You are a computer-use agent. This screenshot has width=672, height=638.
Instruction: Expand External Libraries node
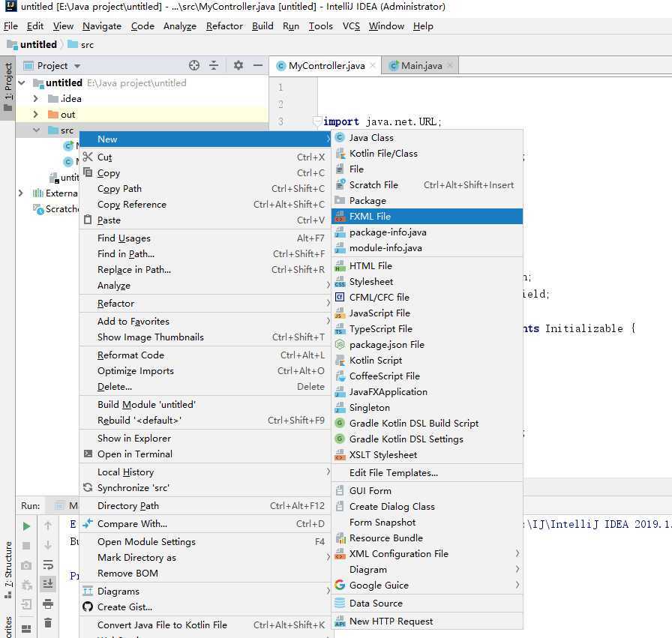[x=20, y=193]
